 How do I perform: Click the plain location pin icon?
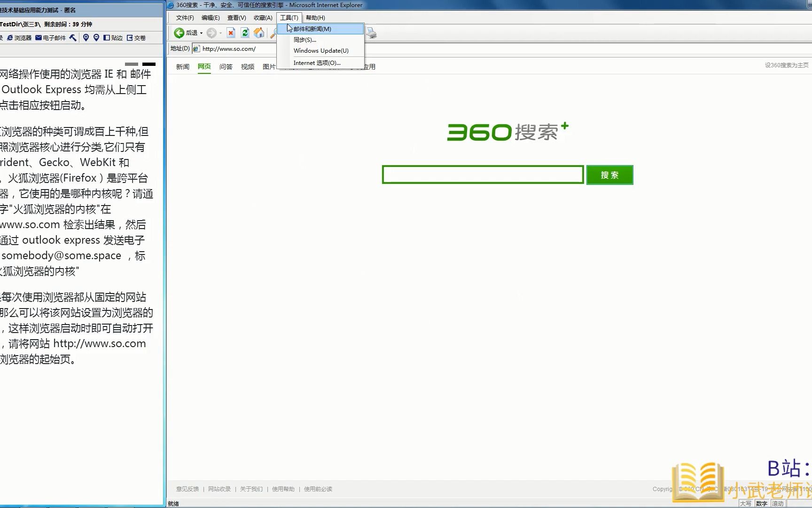(96, 38)
